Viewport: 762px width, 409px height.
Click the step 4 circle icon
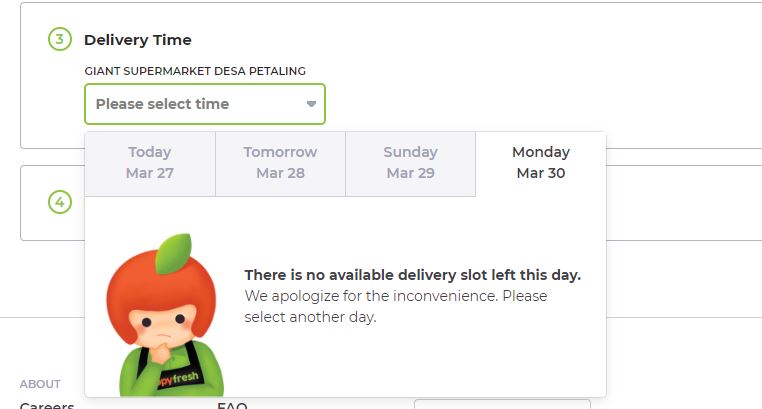60,202
